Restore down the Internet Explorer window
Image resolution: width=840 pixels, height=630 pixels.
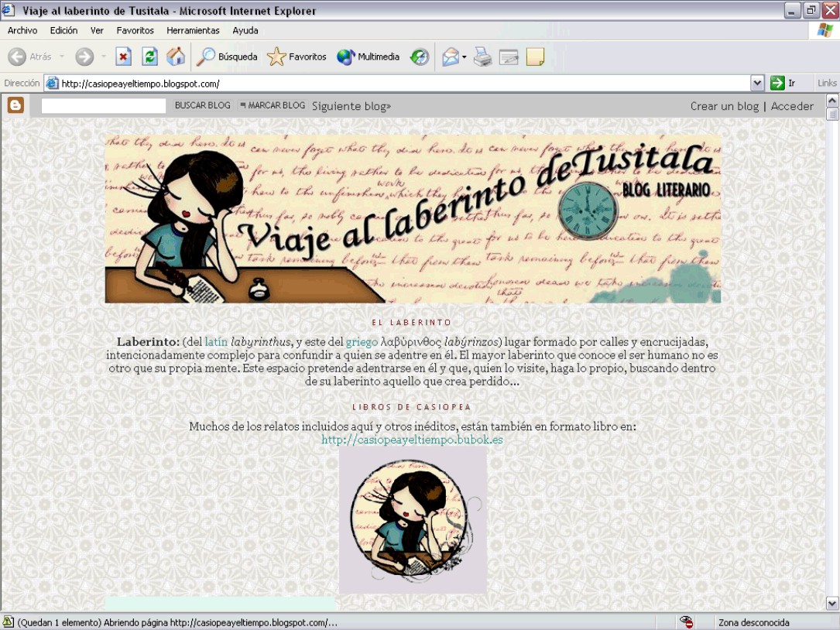click(x=811, y=10)
